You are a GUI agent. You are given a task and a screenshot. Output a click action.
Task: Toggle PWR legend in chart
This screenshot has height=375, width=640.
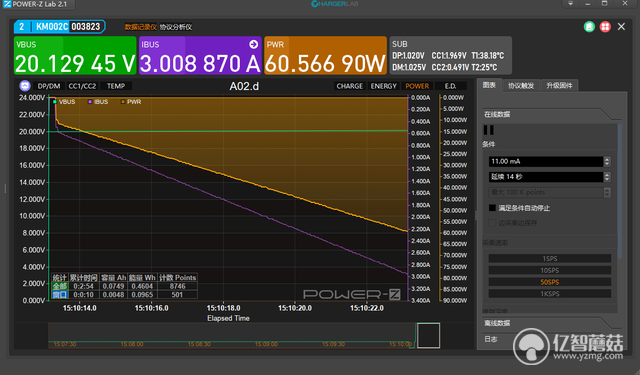pyautogui.click(x=131, y=102)
